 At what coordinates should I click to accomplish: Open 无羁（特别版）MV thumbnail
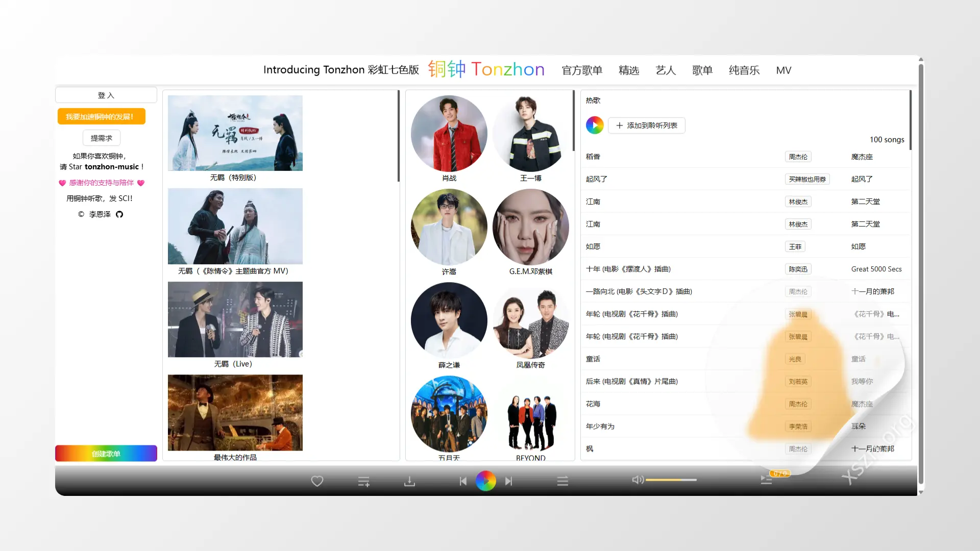235,133
